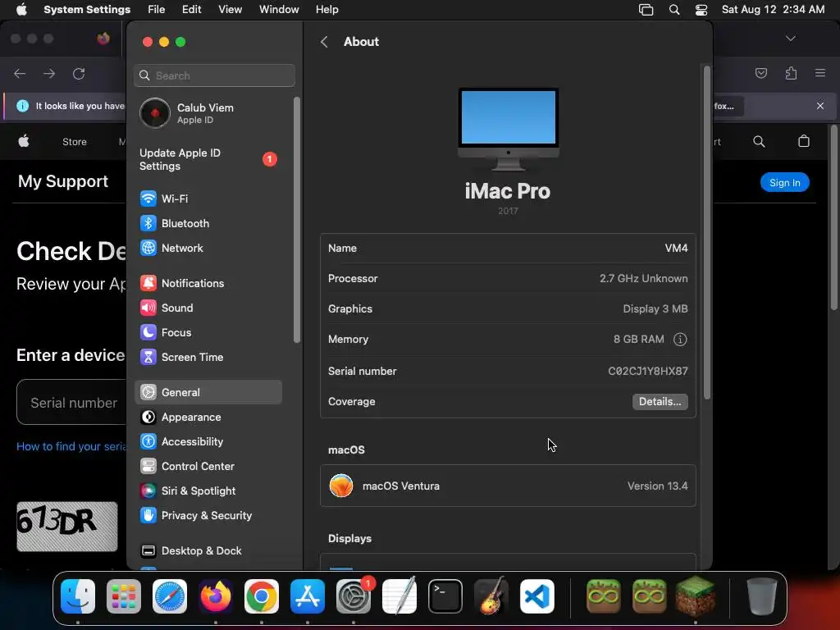Click the Memory info icon
The image size is (840, 630).
(x=680, y=339)
